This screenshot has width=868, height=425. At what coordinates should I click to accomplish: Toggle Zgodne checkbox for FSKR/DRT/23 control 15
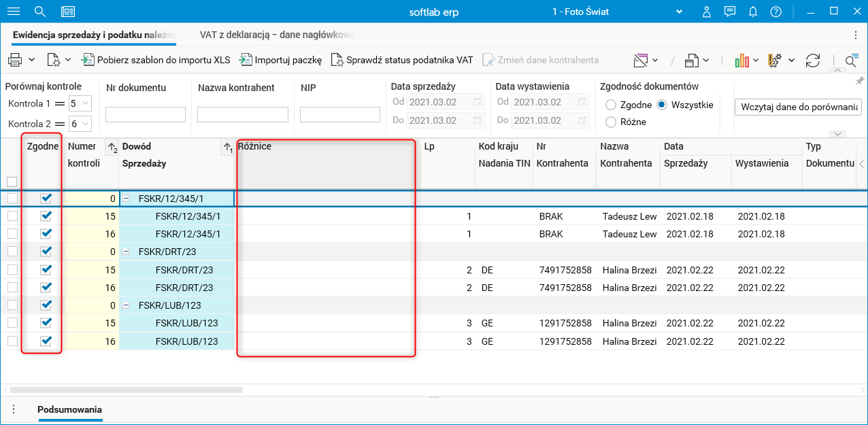click(46, 269)
